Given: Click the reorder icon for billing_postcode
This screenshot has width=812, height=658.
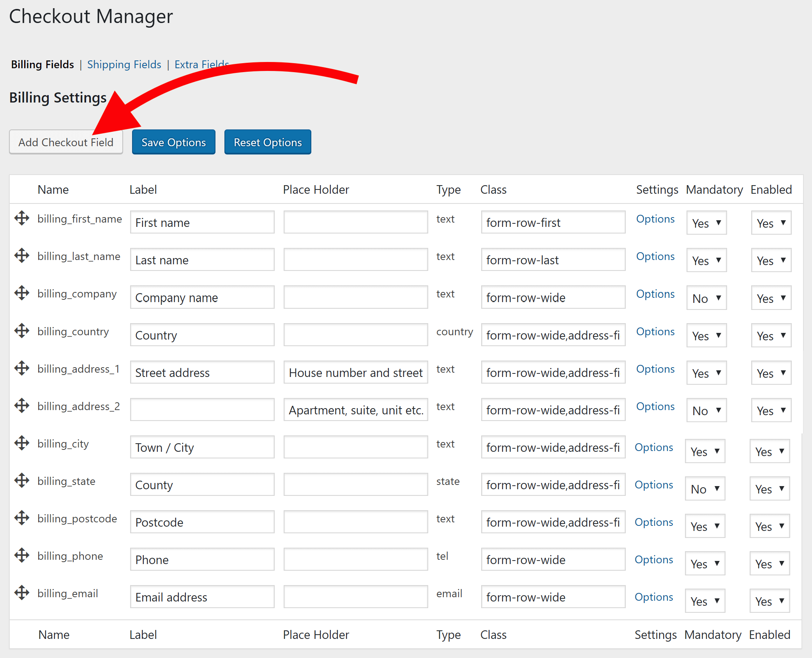Looking at the screenshot, I should pyautogui.click(x=22, y=518).
